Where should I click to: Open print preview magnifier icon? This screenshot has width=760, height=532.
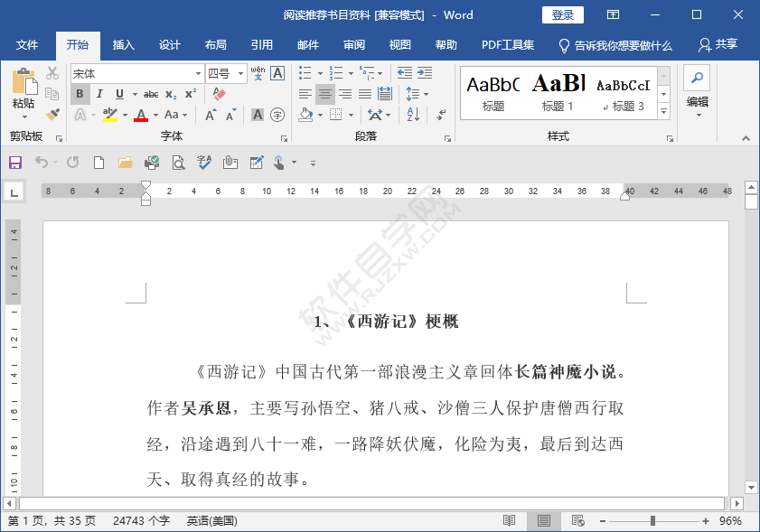click(x=178, y=163)
